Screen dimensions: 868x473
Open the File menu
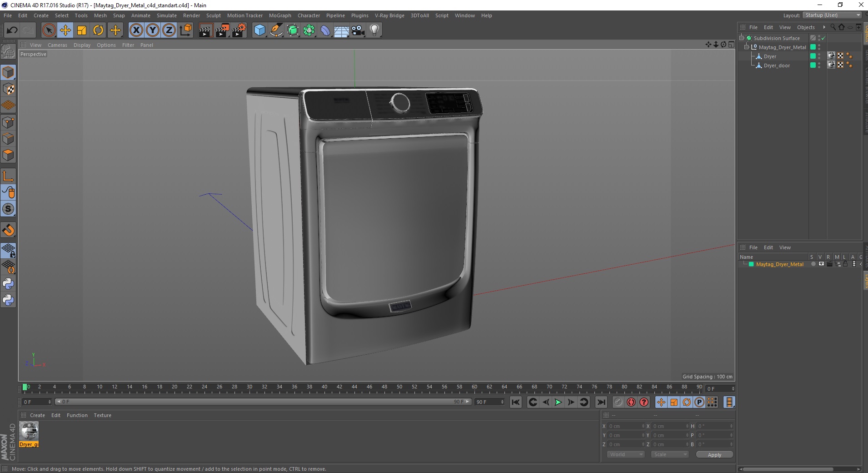click(x=8, y=15)
